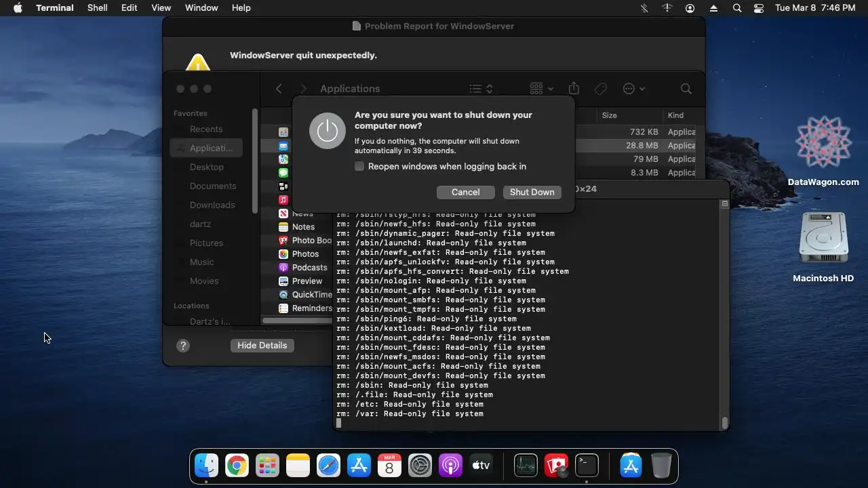Image resolution: width=868 pixels, height=488 pixels.
Task: Click the Finder Tags icon
Action: [600, 89]
